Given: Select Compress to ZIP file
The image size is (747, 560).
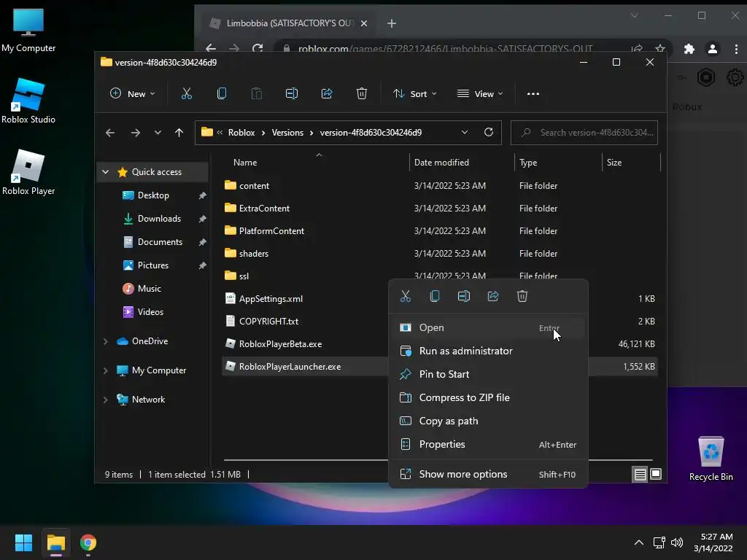Looking at the screenshot, I should (488, 397).
